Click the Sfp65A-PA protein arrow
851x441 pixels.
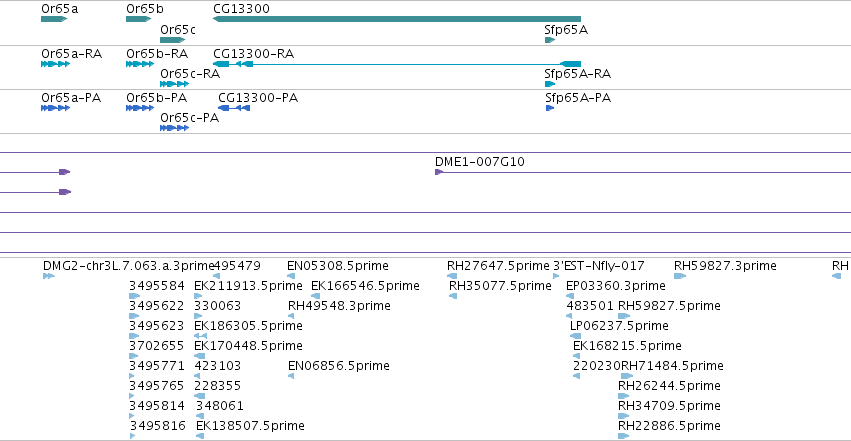coord(550,108)
